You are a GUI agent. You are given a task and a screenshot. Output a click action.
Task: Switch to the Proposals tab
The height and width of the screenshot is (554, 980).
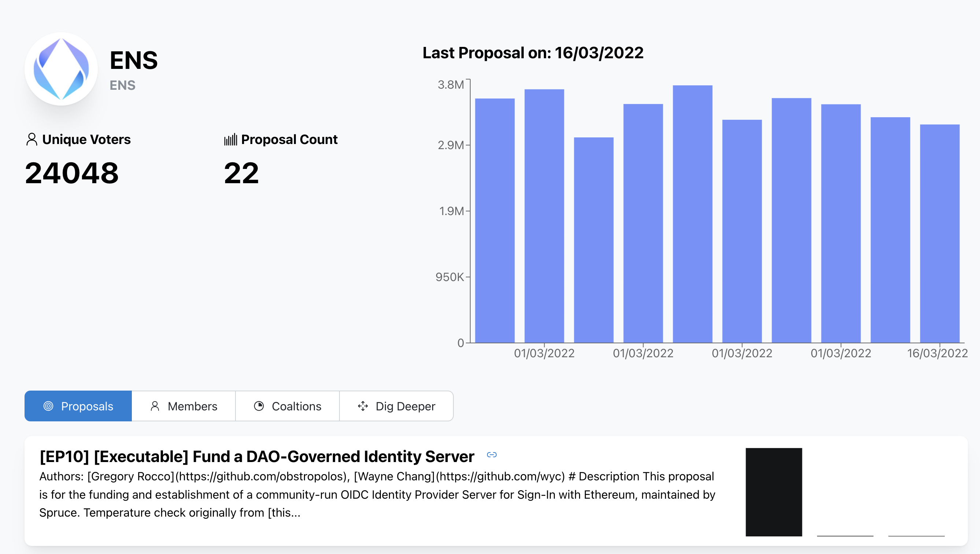(78, 406)
